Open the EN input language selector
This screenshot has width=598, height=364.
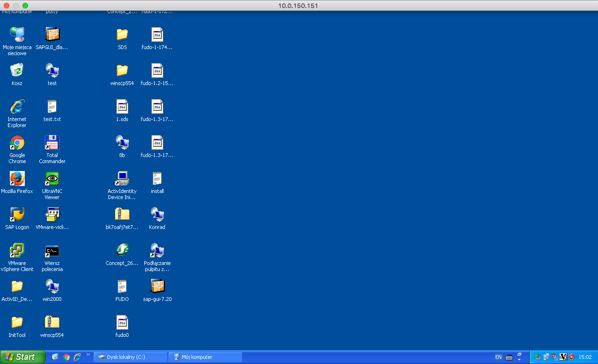point(498,357)
